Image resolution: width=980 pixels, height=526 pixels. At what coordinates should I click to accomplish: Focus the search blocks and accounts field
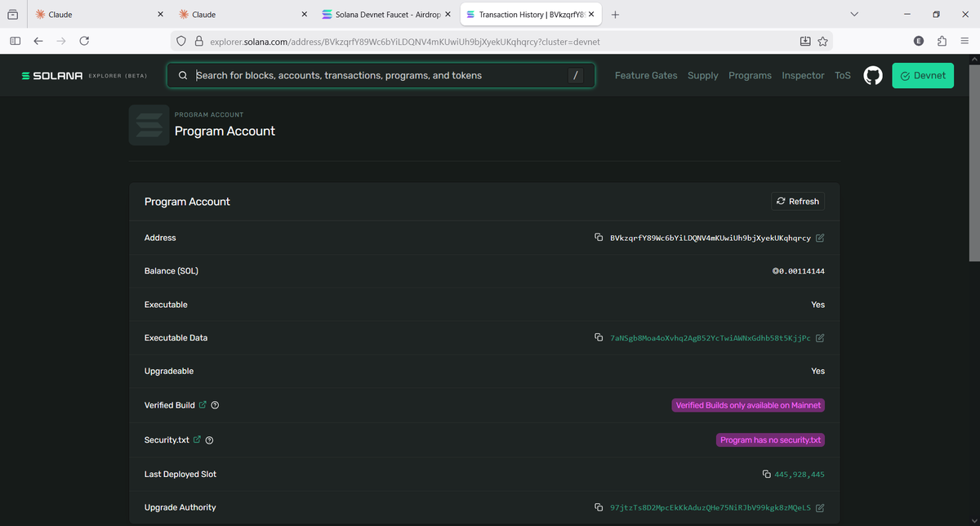tap(380, 75)
